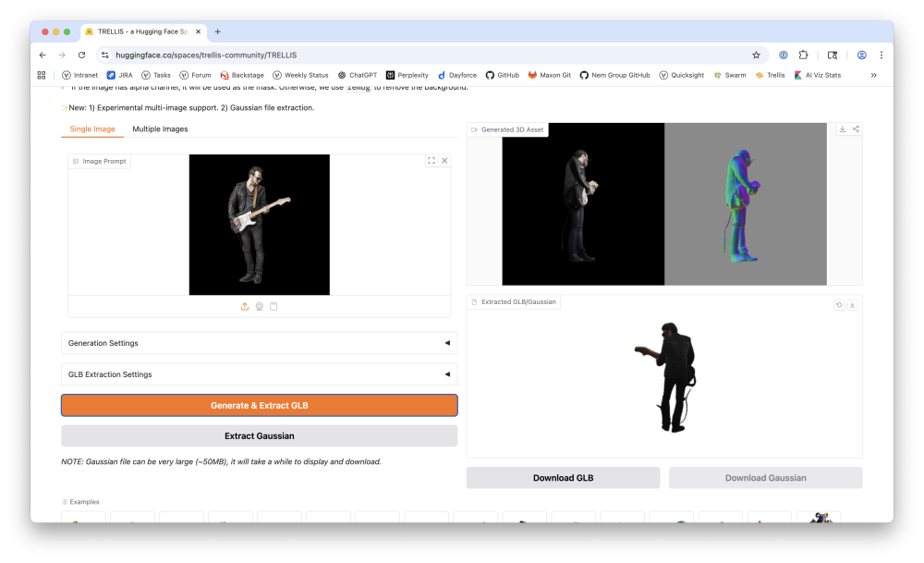The width and height of the screenshot is (924, 563).
Task: Click the generated 3D asset video preview
Action: [x=664, y=204]
